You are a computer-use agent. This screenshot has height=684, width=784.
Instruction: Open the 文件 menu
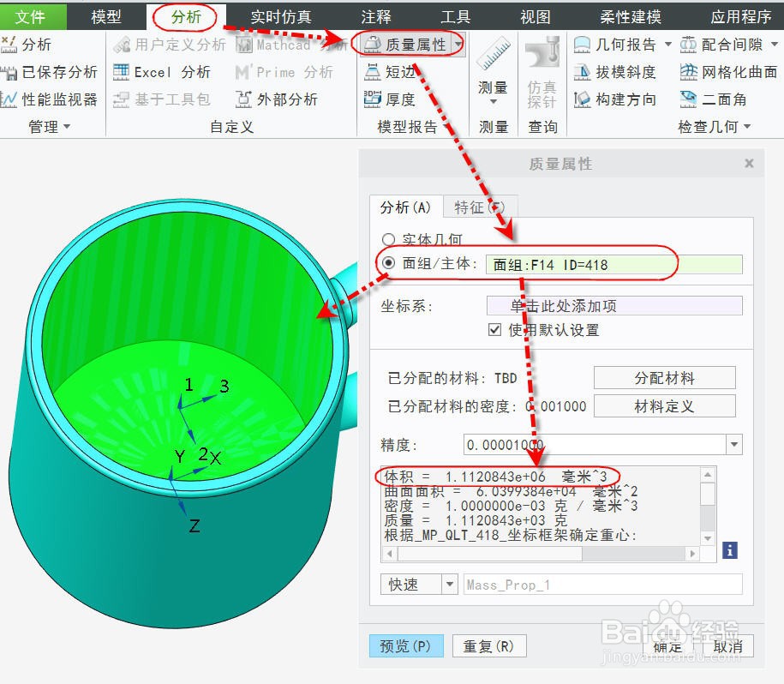[x=31, y=17]
